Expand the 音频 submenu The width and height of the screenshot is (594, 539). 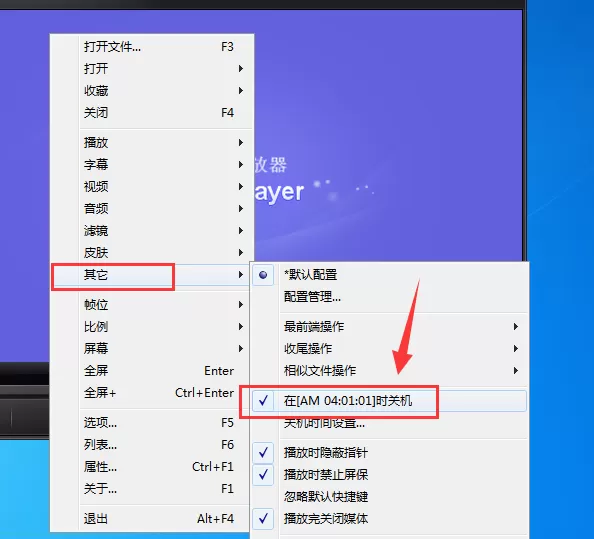click(x=152, y=208)
